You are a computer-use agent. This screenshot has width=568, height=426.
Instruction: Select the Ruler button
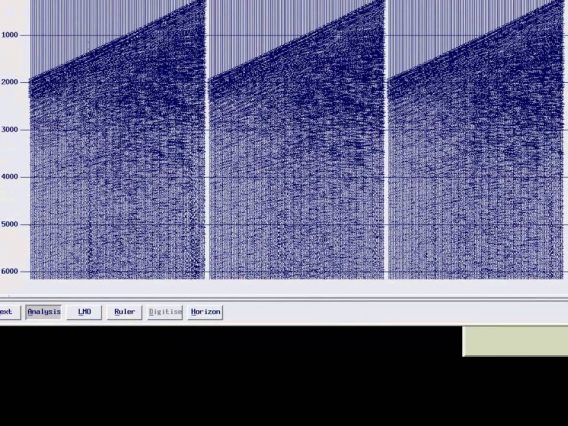[124, 312]
